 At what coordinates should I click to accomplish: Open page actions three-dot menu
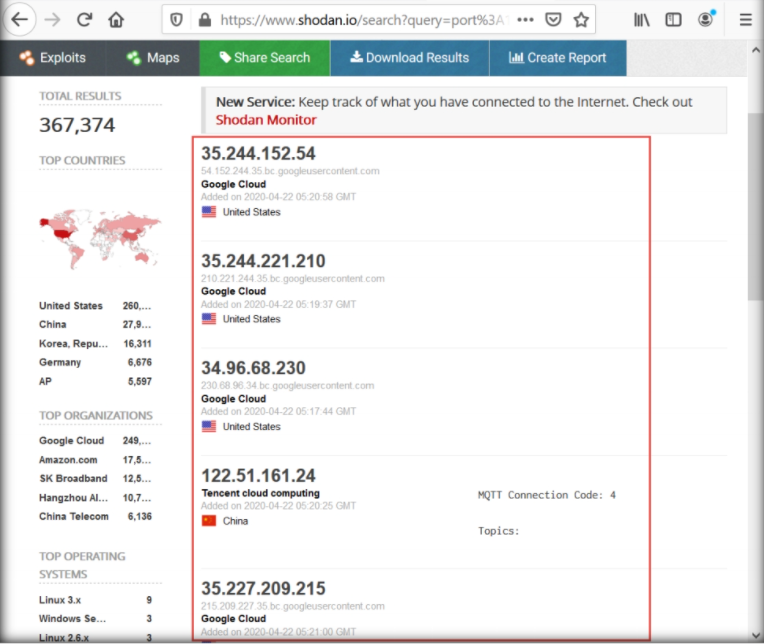(x=525, y=20)
